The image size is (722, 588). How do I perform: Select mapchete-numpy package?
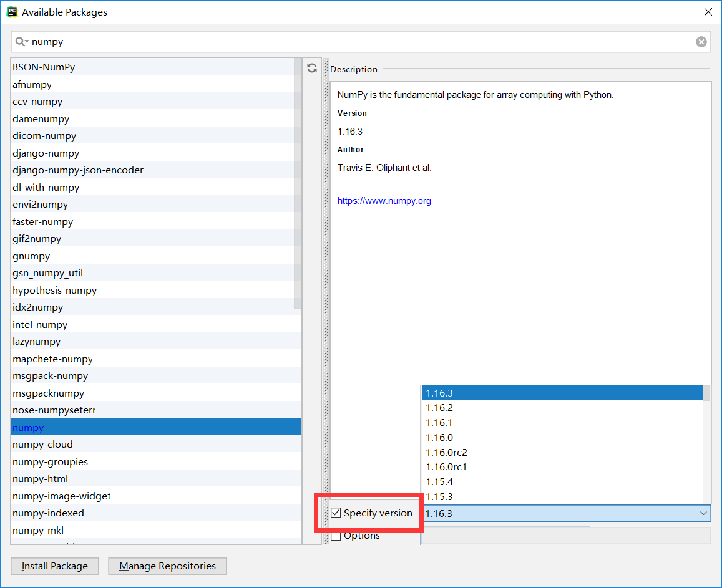(x=156, y=359)
